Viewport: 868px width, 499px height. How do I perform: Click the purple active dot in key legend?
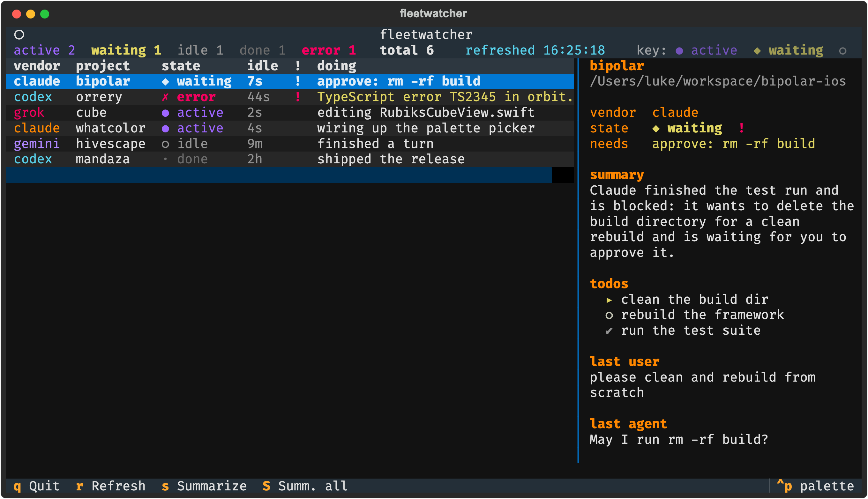(x=679, y=51)
